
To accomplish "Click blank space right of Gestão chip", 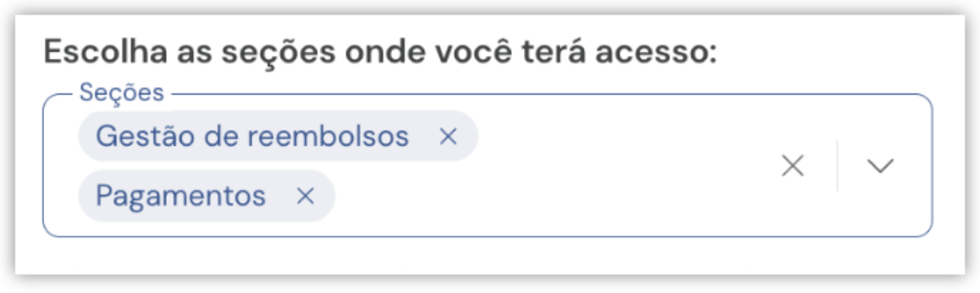I will click(x=620, y=136).
